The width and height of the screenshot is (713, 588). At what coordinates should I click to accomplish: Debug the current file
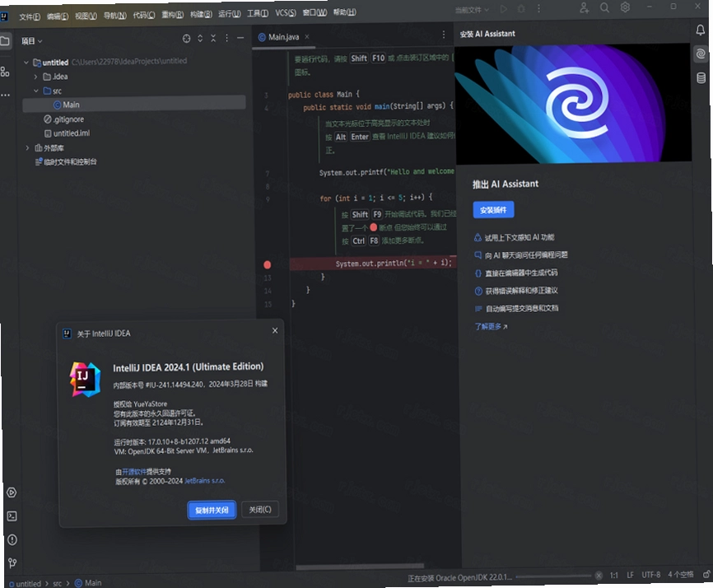(521, 9)
